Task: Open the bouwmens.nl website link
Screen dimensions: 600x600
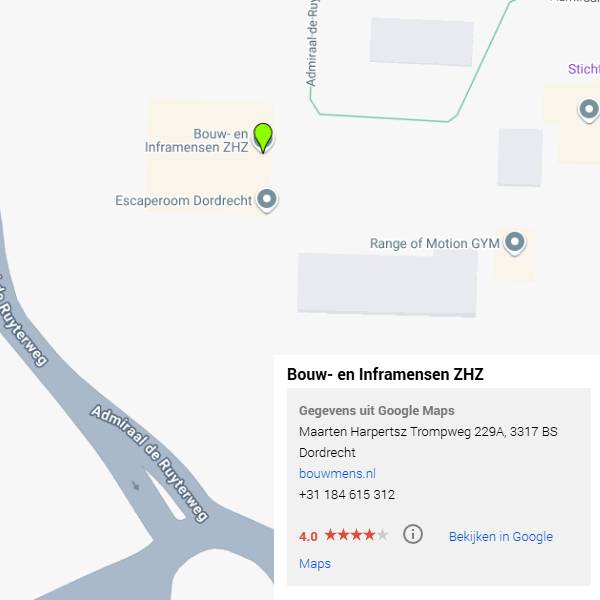Action: [337, 473]
